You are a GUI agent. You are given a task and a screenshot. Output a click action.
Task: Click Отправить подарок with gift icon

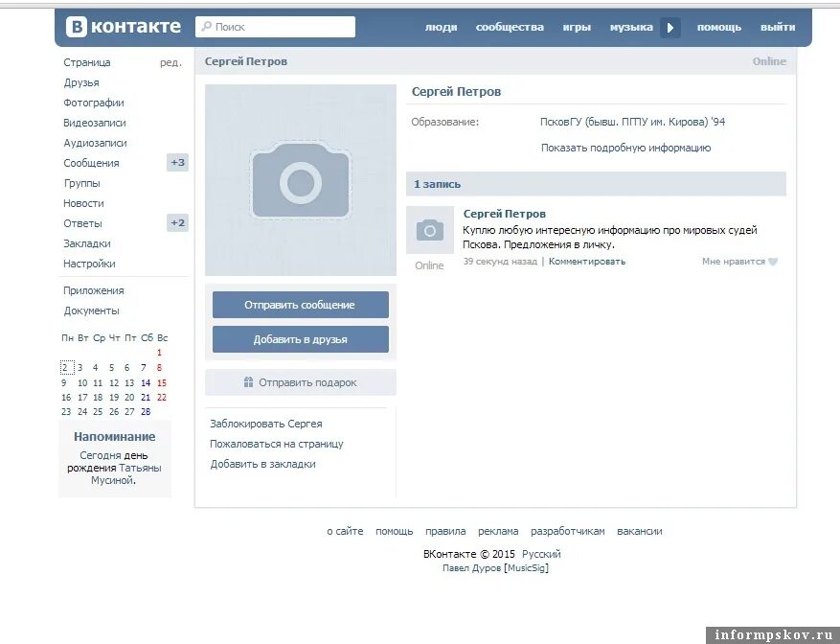click(x=301, y=382)
